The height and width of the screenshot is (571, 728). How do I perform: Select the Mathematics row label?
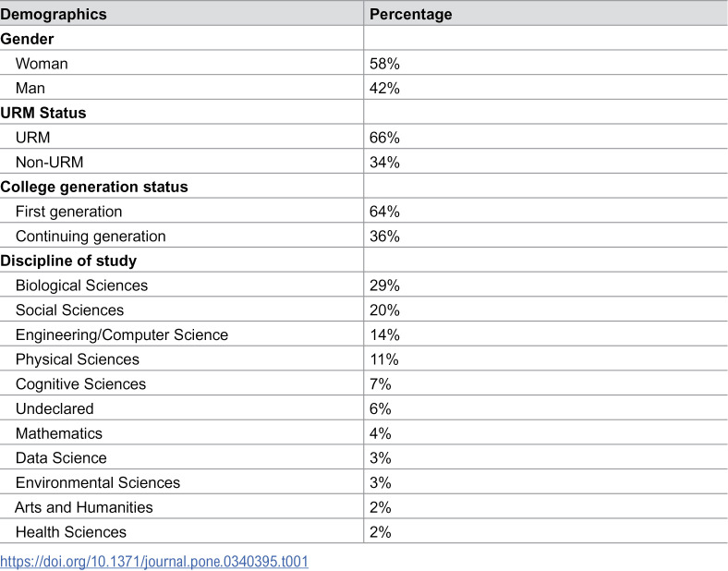pos(59,433)
